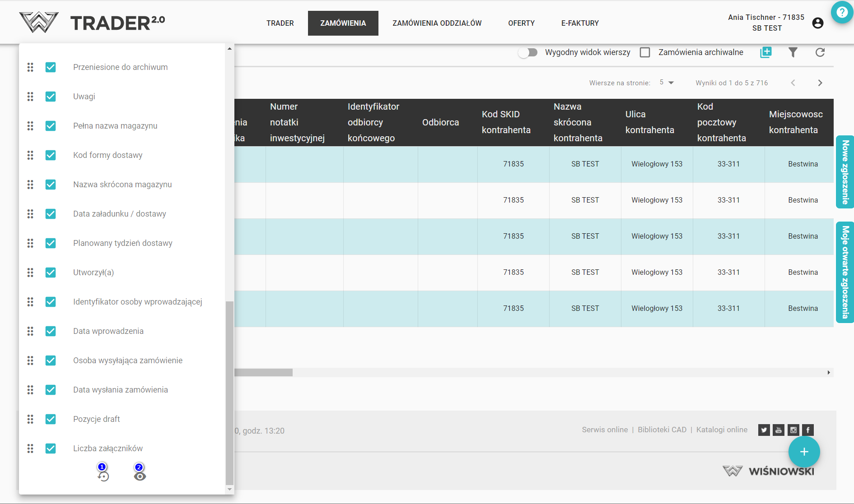This screenshot has height=504, width=854.
Task: Click the reset columns icon in panel
Action: pos(103,476)
